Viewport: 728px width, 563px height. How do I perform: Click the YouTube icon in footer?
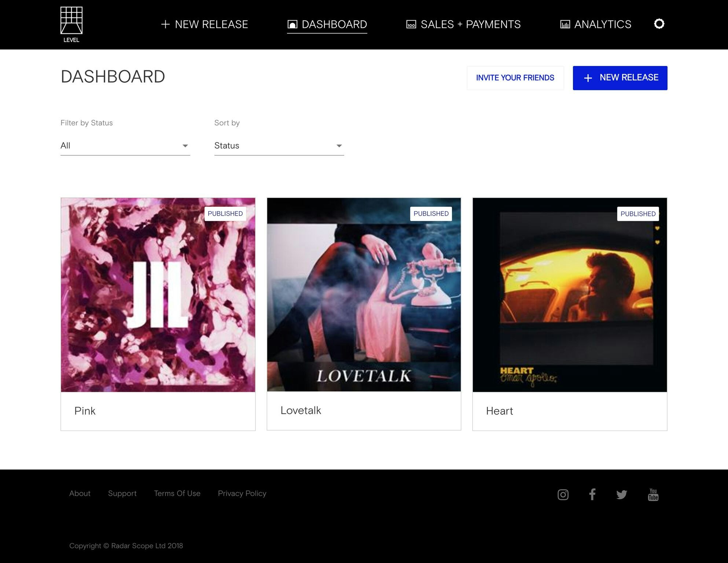(653, 494)
